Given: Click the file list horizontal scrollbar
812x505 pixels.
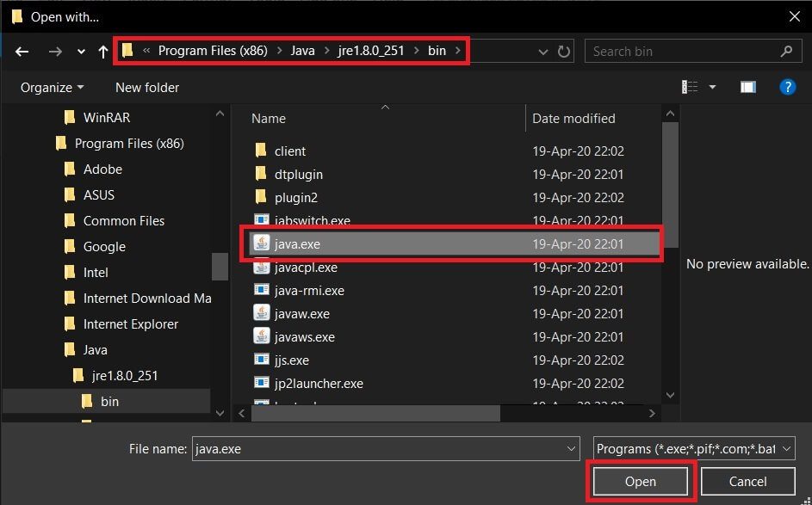Looking at the screenshot, I should coord(376,413).
